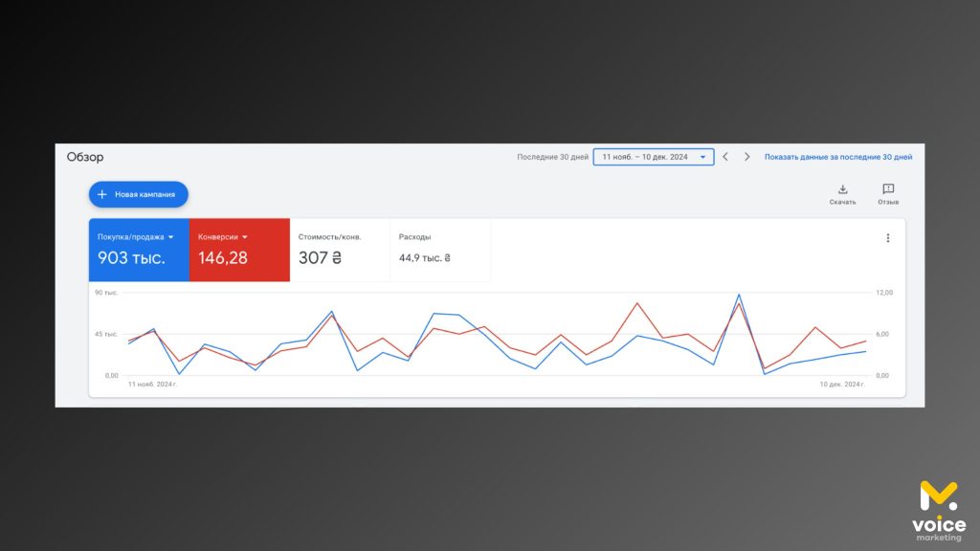Click the Последние 30 дней label
This screenshot has width=980, height=551.
552,157
